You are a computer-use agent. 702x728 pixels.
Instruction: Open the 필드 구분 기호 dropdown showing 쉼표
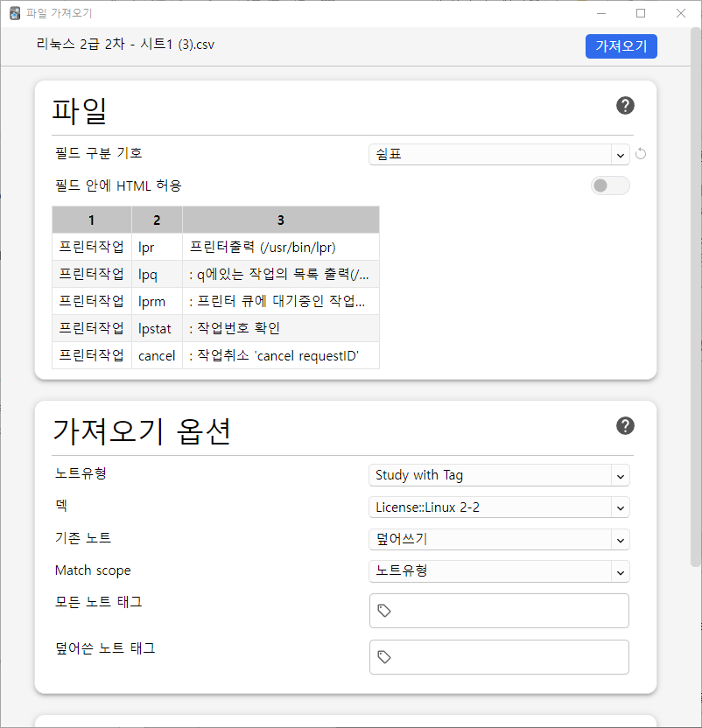pyautogui.click(x=499, y=155)
